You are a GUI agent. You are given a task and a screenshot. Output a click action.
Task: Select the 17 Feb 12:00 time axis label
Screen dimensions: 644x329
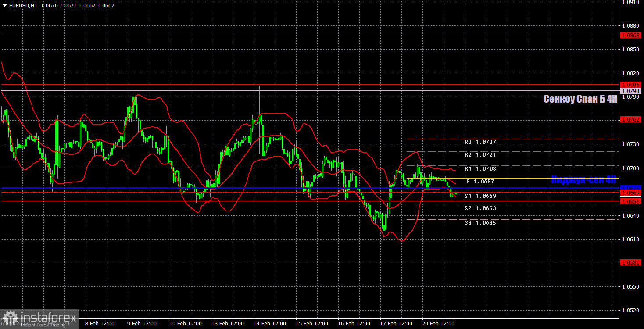coord(396,324)
